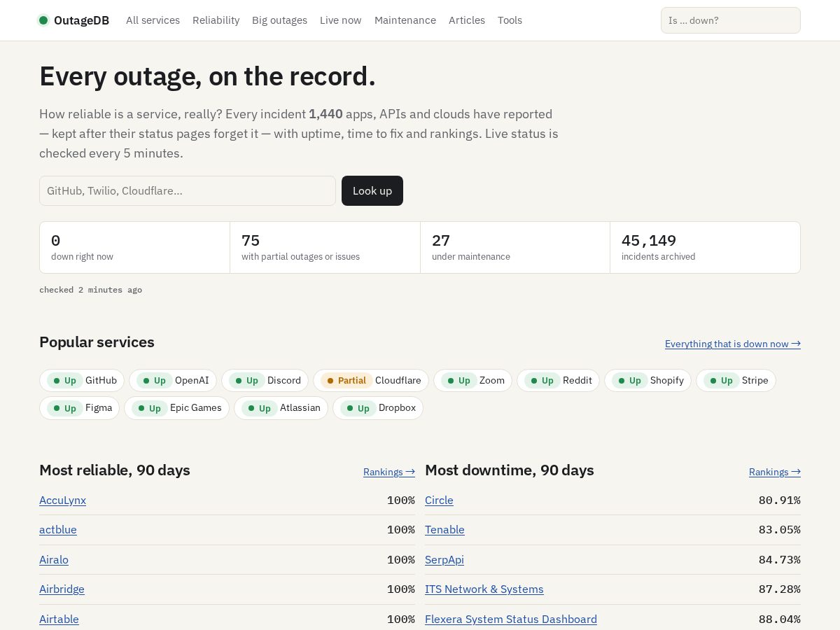Open Rankings link beside Most downtime
This screenshot has height=630, width=840.
click(x=775, y=472)
